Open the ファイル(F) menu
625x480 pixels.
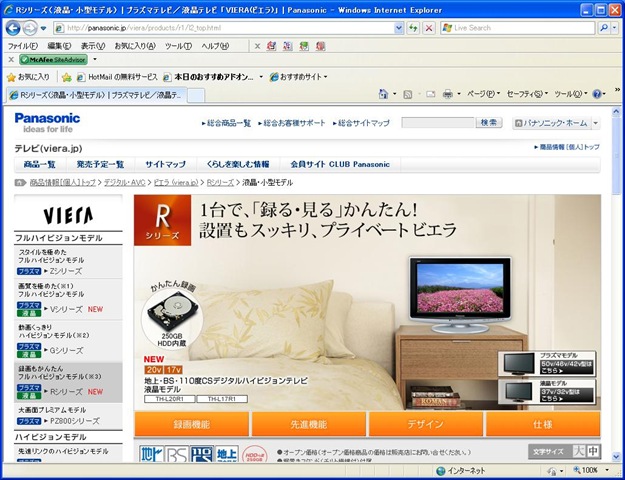tap(23, 46)
